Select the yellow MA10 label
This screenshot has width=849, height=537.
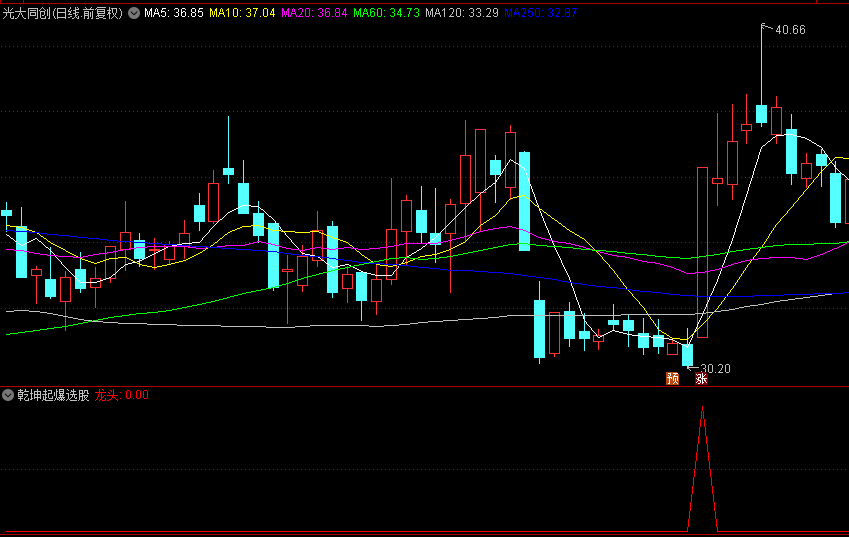coord(242,13)
